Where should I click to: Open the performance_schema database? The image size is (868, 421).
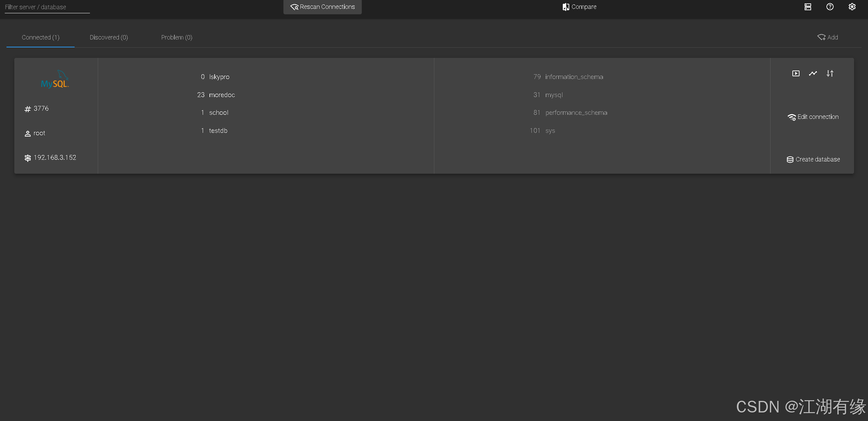pos(576,113)
